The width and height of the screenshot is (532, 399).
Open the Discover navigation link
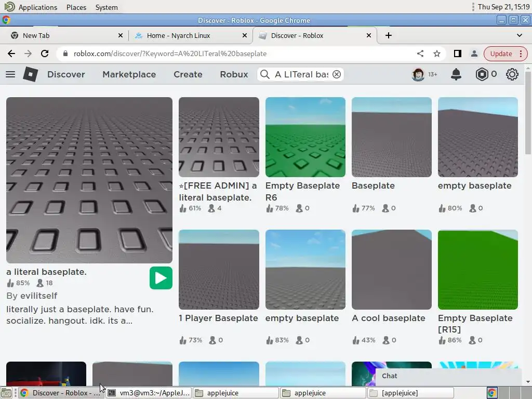(66, 74)
